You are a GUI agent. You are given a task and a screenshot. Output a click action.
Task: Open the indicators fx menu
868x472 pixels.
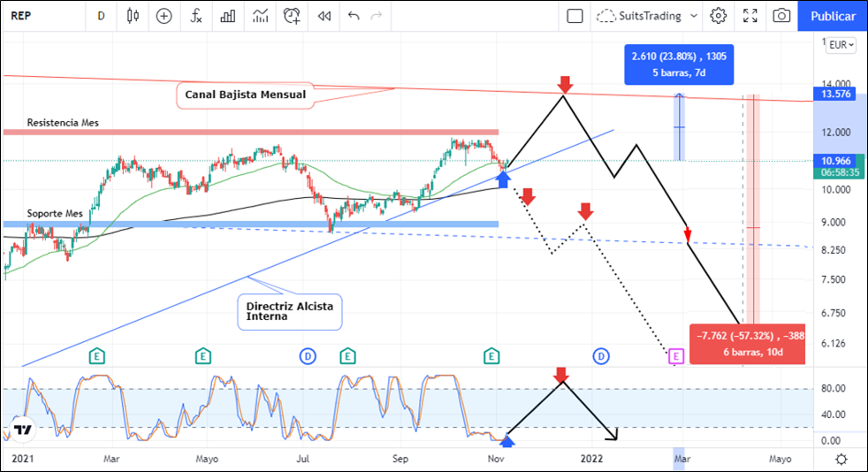(196, 16)
